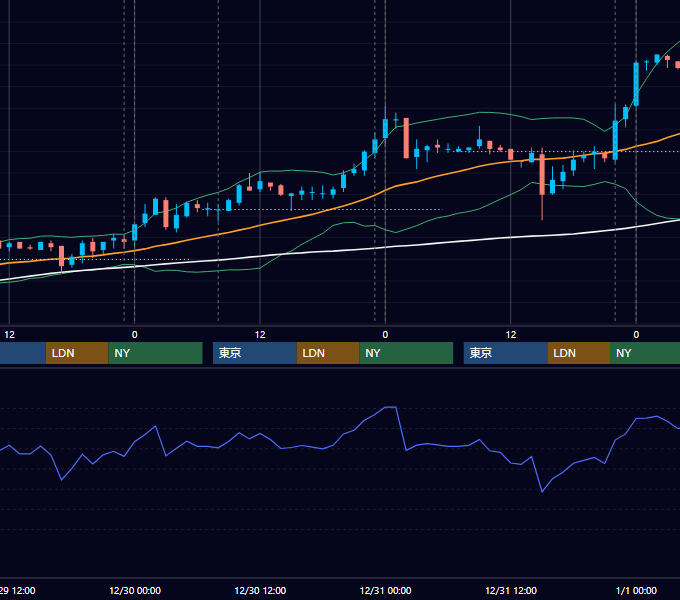Click the 1/1 00:00 date label
Viewport: 680px width, 600px height.
pos(636,590)
